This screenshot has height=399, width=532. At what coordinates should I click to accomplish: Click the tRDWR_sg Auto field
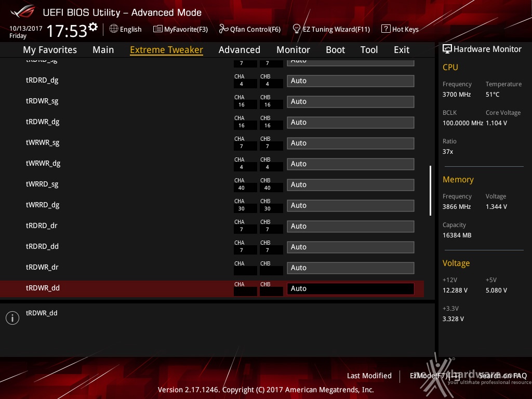pos(351,101)
